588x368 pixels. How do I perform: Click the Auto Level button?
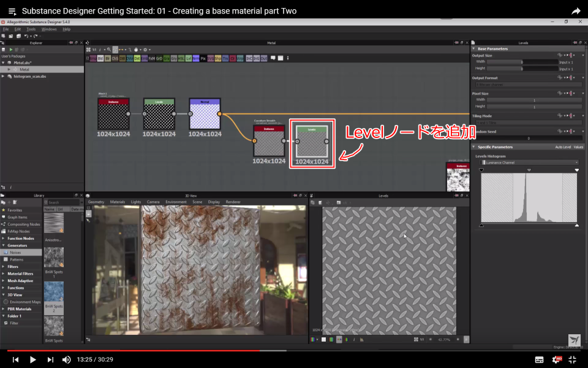(562, 147)
